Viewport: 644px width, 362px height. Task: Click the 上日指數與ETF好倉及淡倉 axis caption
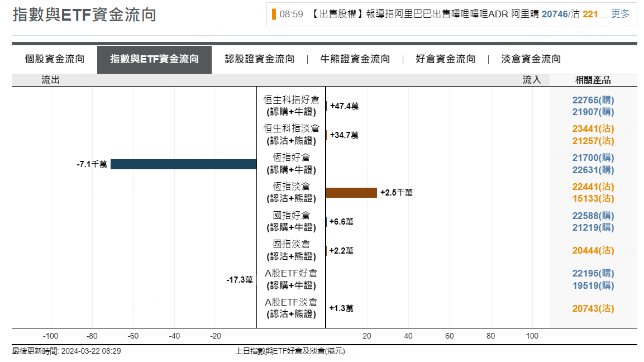tap(290, 351)
